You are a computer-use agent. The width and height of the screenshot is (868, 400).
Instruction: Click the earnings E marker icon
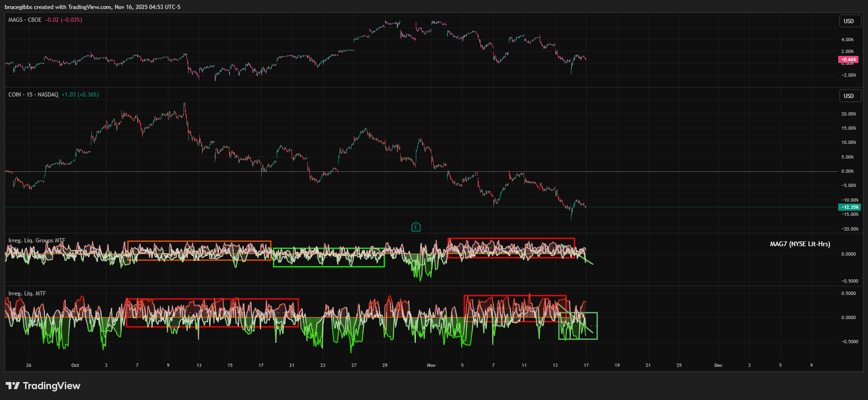pos(416,227)
